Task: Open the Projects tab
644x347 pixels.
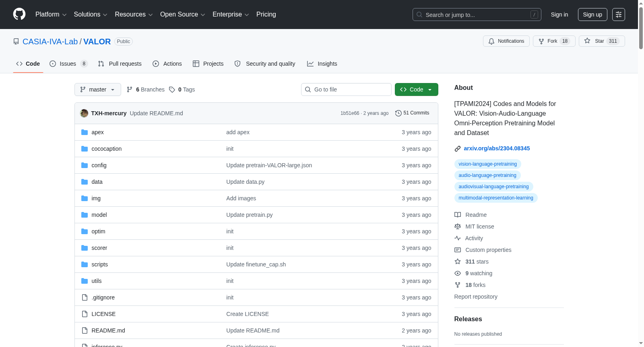Action: click(x=208, y=64)
